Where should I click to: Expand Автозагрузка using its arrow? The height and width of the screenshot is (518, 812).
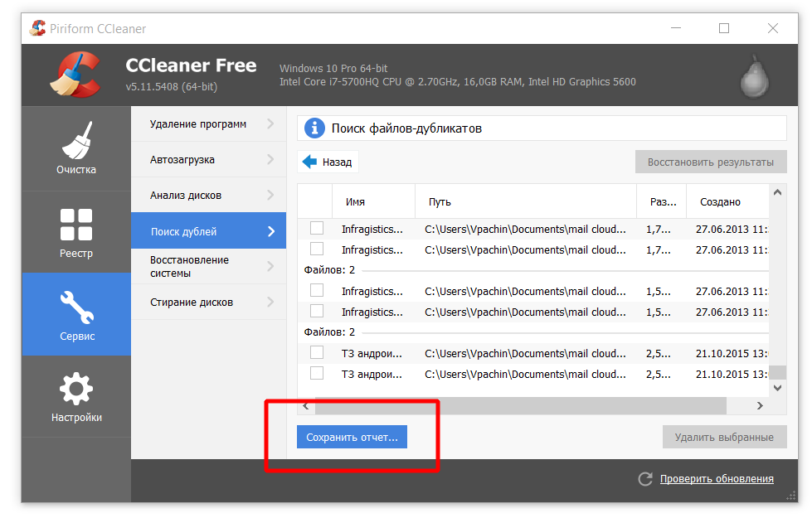coord(270,159)
